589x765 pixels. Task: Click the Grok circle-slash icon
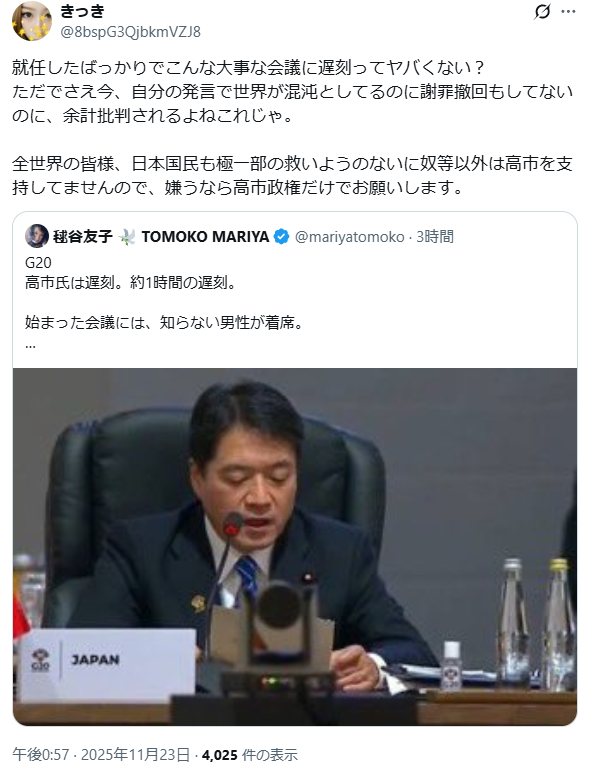tap(542, 11)
